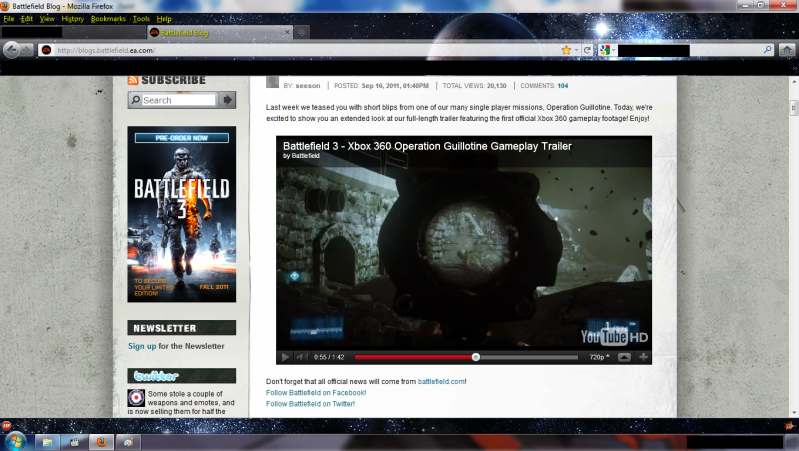Open Windows Explorer from the taskbar

click(x=47, y=442)
